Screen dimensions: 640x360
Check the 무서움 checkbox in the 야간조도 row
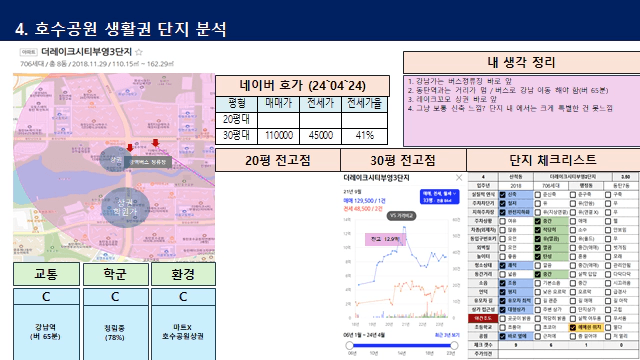click(608, 318)
